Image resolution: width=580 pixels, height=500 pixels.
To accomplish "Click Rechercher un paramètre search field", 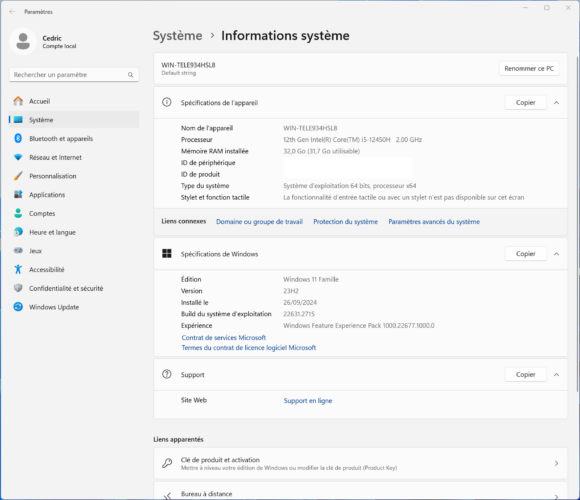I will click(x=74, y=75).
